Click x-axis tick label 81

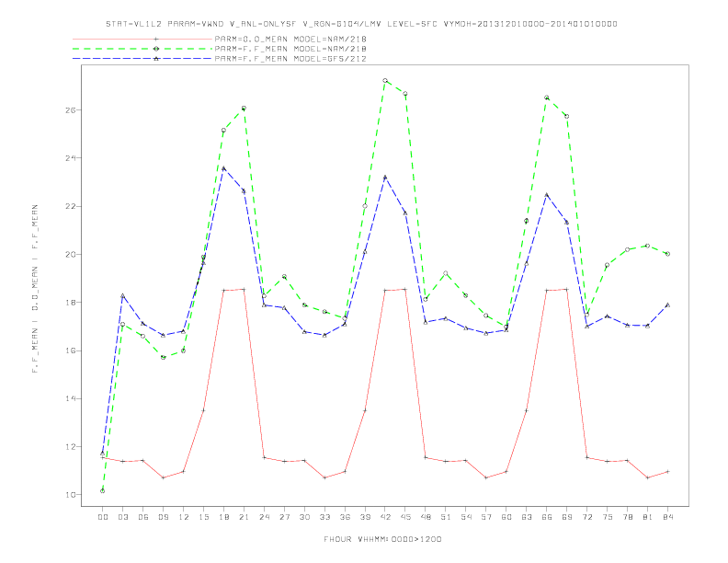click(648, 517)
